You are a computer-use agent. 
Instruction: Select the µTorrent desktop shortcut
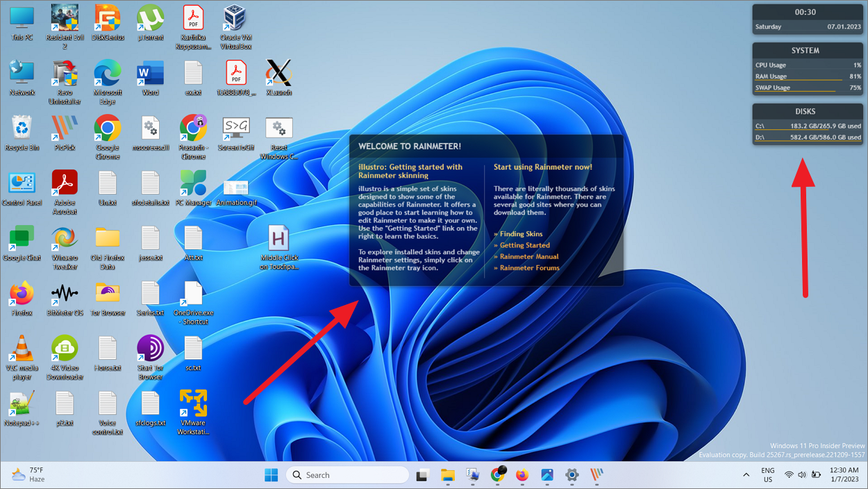[150, 23]
